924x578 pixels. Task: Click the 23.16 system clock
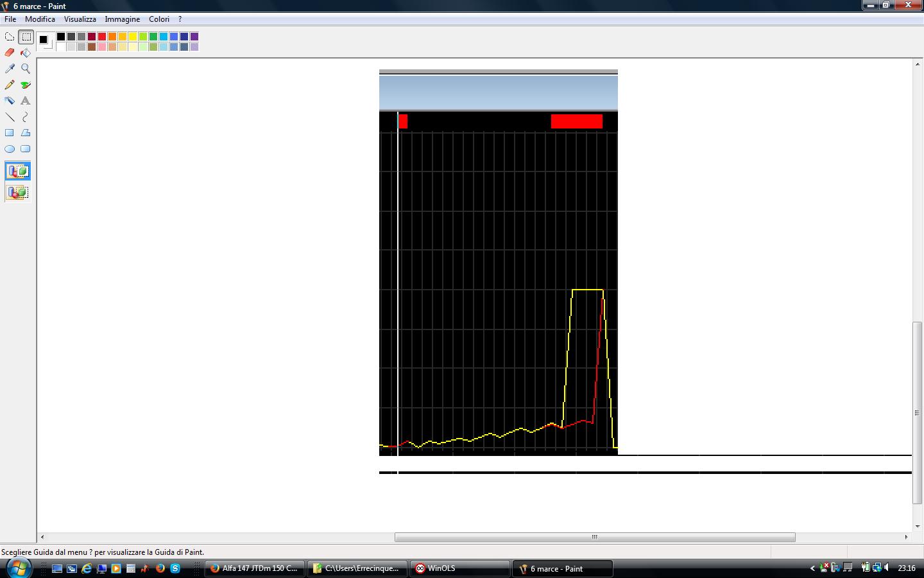907,568
